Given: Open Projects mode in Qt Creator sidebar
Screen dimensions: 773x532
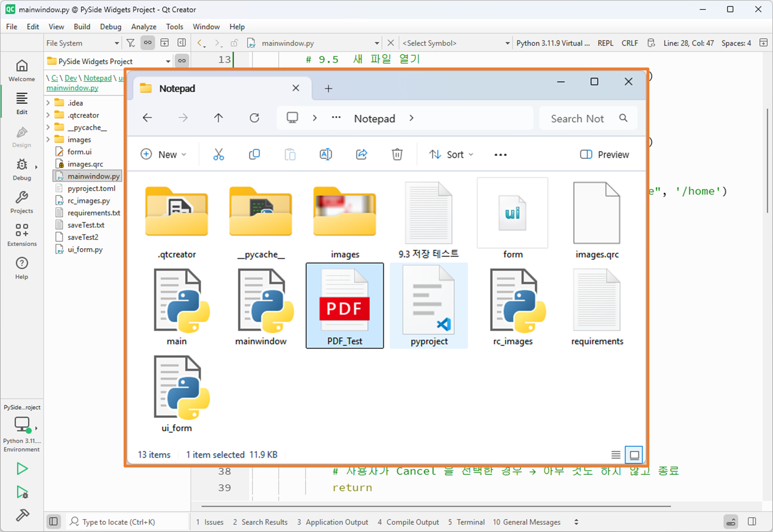Looking at the screenshot, I should [x=22, y=202].
